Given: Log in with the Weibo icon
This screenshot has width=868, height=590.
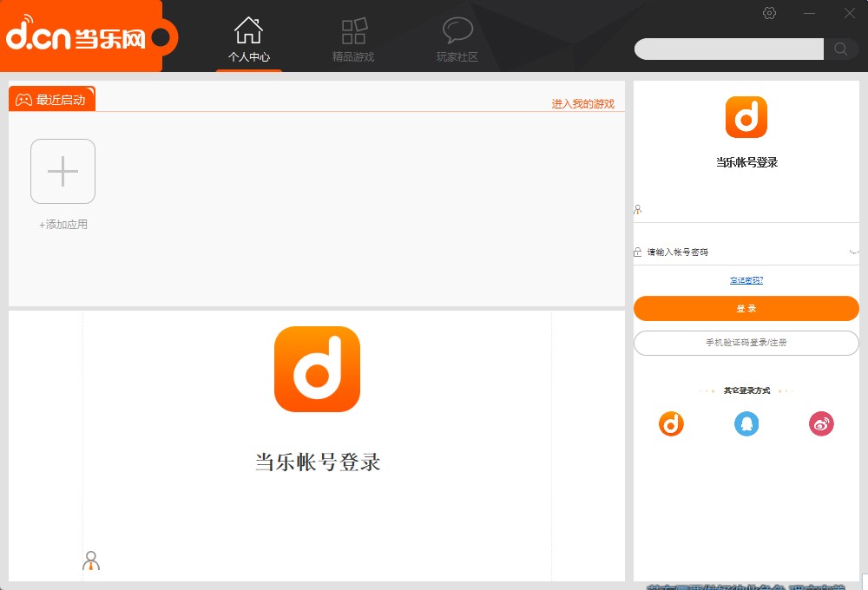Looking at the screenshot, I should [x=821, y=424].
